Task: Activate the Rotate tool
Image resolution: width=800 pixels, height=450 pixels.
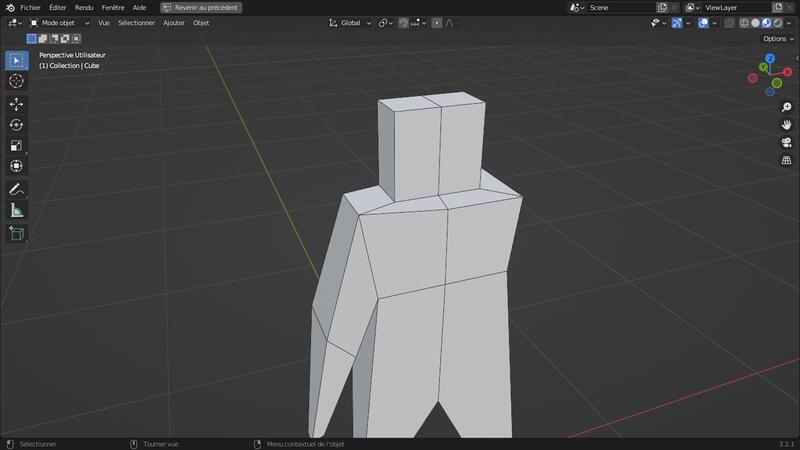Action: (16, 125)
